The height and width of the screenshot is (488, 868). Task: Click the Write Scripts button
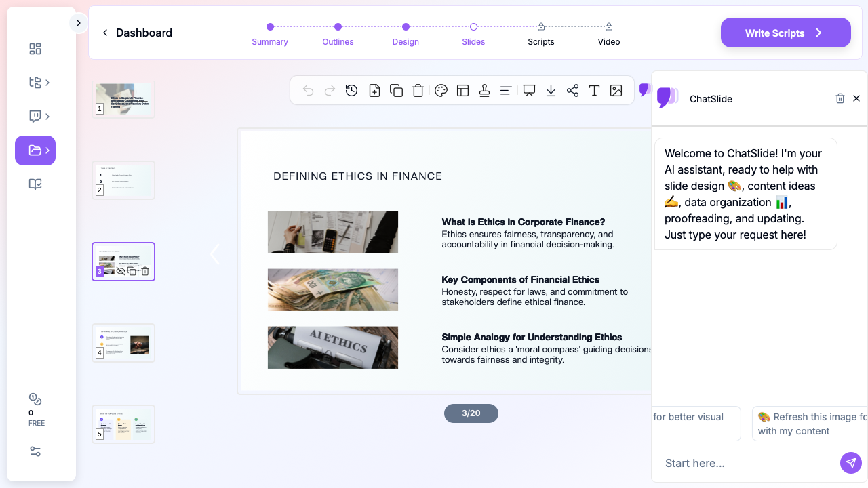click(785, 33)
